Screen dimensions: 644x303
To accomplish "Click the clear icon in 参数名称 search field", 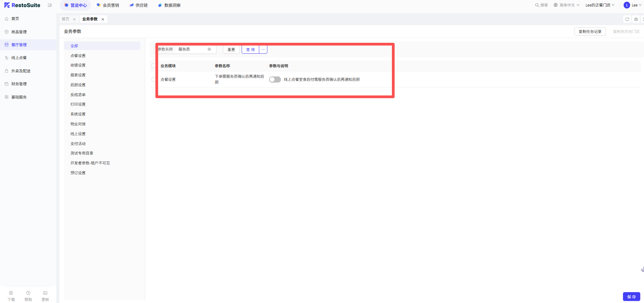I will click(x=209, y=49).
